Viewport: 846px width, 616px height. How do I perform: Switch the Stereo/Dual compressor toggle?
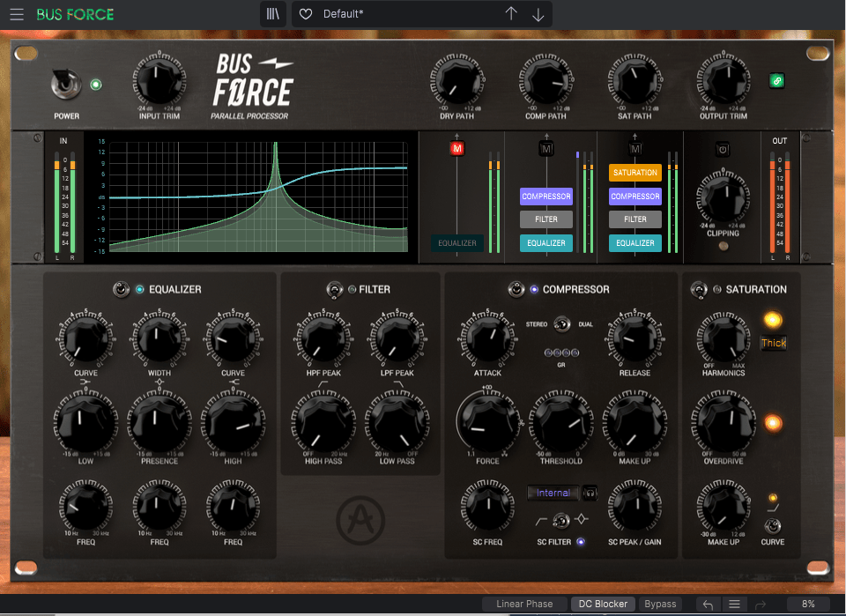click(x=560, y=324)
